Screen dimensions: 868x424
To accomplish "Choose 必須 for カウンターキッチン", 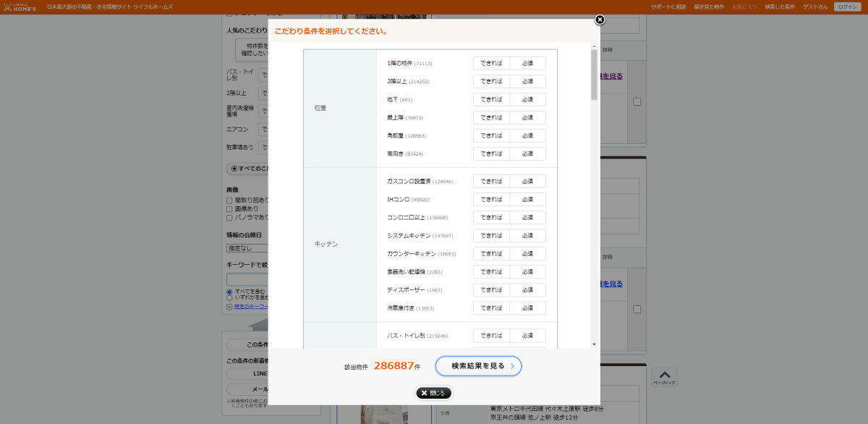I will 528,254.
